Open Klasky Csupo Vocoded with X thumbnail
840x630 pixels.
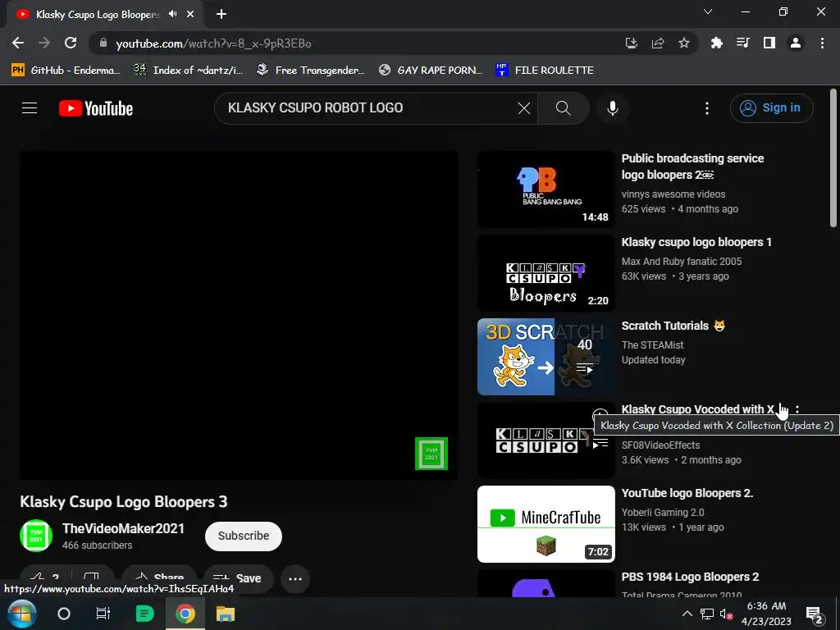point(546,441)
